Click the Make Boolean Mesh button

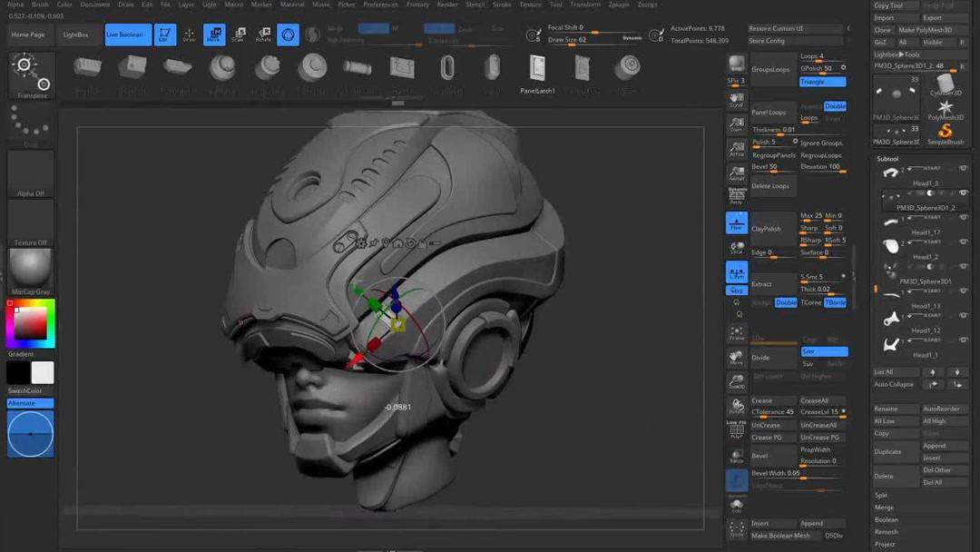click(780, 536)
